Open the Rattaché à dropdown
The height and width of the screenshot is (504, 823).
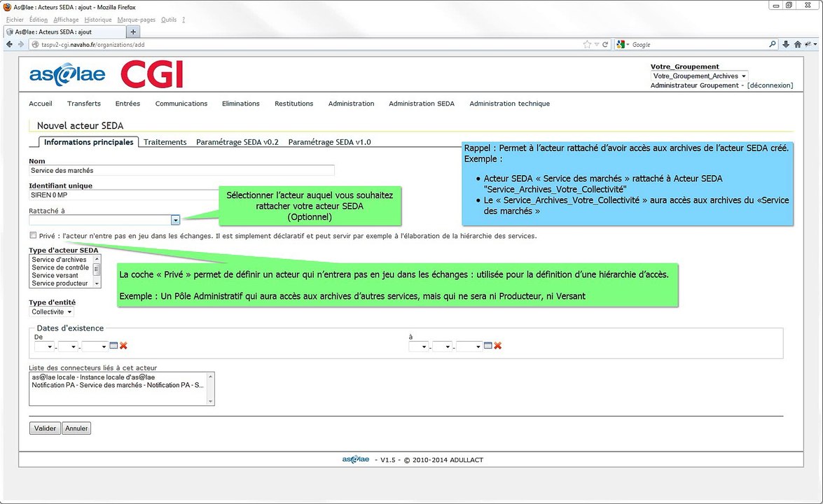(175, 220)
